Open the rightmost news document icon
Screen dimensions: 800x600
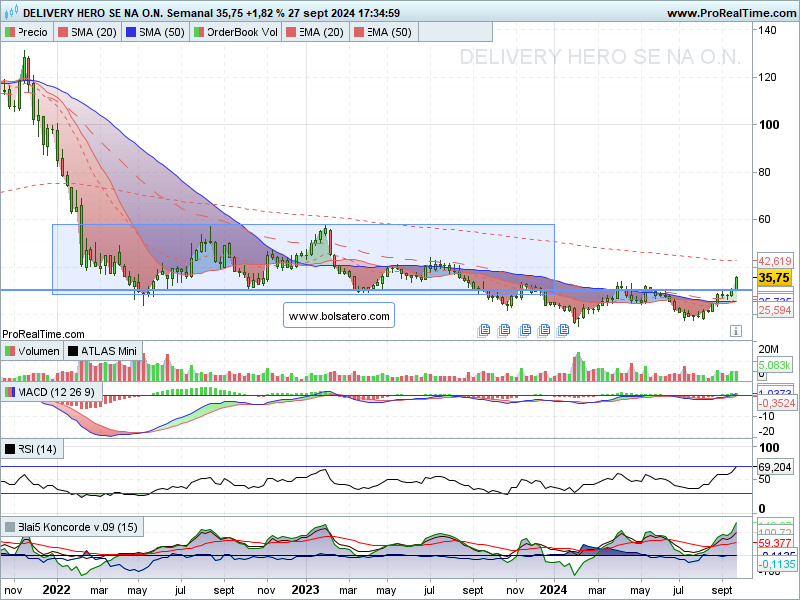pyautogui.click(x=563, y=331)
